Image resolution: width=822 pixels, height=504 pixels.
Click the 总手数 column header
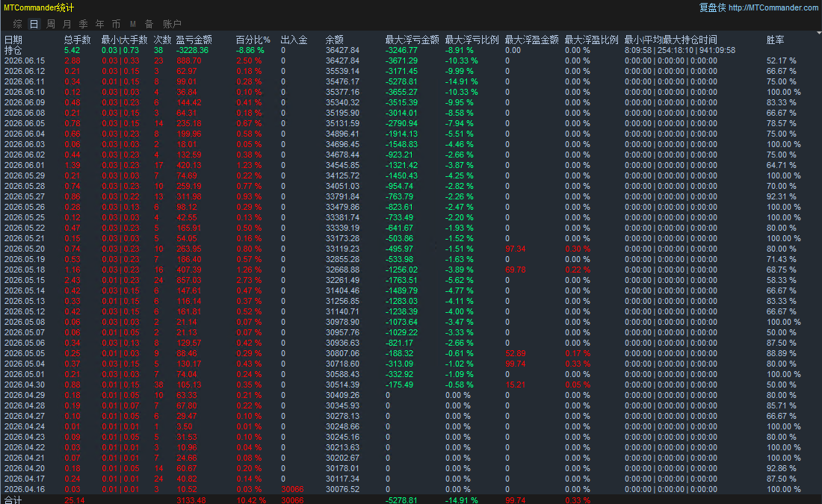[x=78, y=40]
